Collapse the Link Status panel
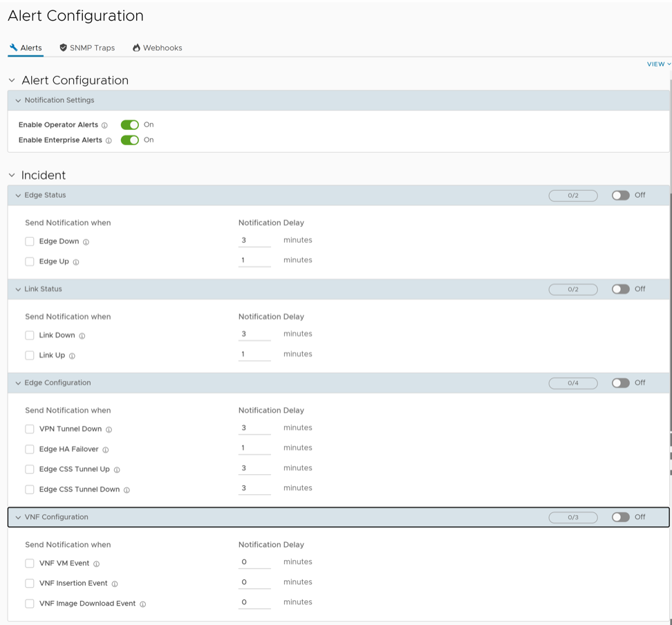Screen dimensions: 672x625 [18, 290]
